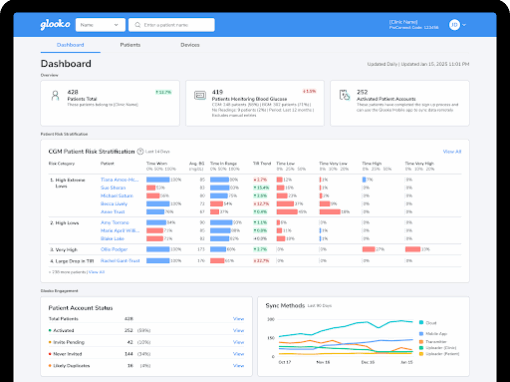Toggle the Transmitter legend swatch
This screenshot has width=510, height=382.
[421, 342]
